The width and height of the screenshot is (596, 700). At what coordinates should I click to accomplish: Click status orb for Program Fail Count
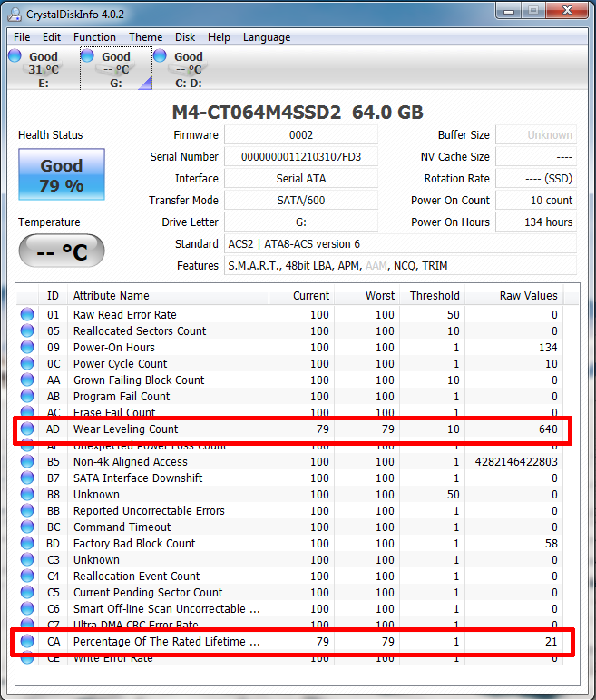[27, 396]
